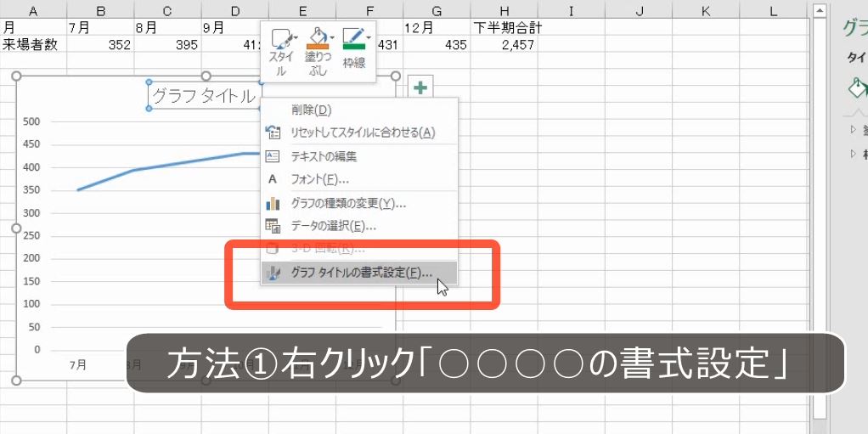
Task: Click the font 'A' icon in menu
Action: [273, 179]
